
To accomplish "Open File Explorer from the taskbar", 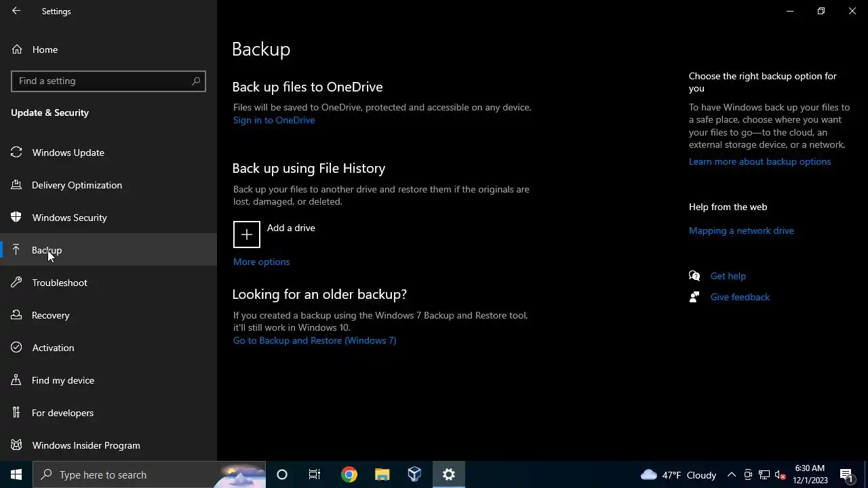I will [x=382, y=474].
